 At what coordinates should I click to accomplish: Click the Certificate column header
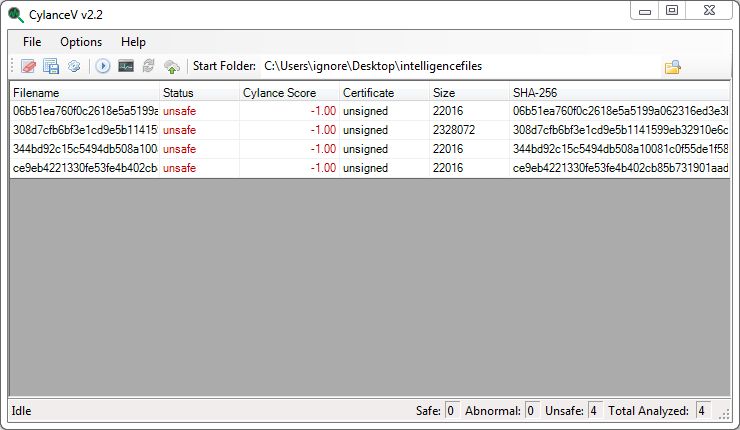(383, 93)
